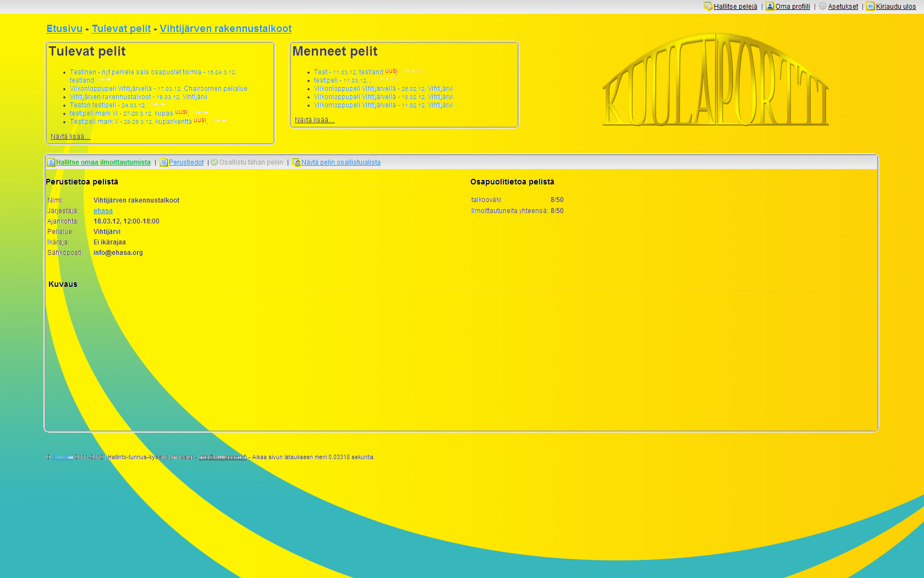The width and height of the screenshot is (924, 578).
Task: Select testipeli mark VI from upcoming games
Action: [94, 113]
